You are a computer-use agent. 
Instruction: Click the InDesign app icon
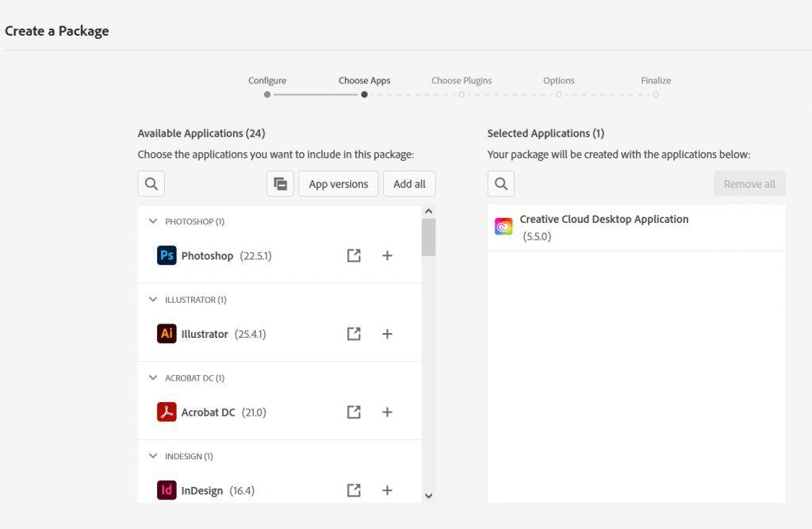click(166, 490)
